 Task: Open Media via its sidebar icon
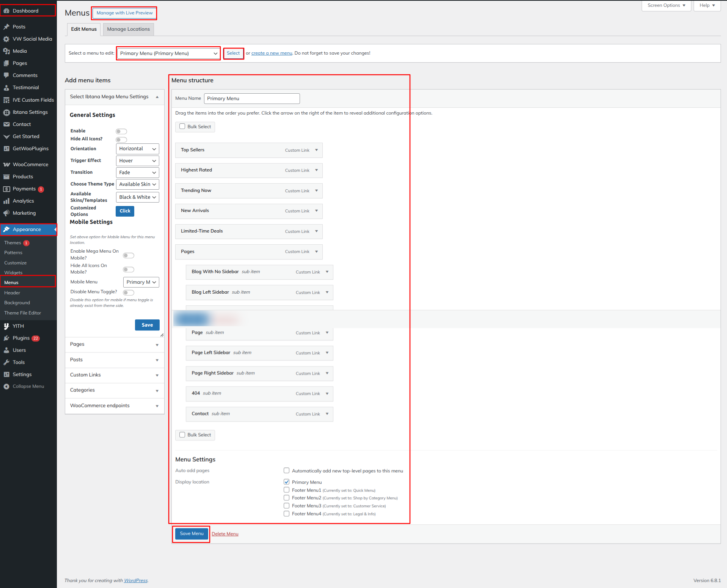click(x=6, y=51)
